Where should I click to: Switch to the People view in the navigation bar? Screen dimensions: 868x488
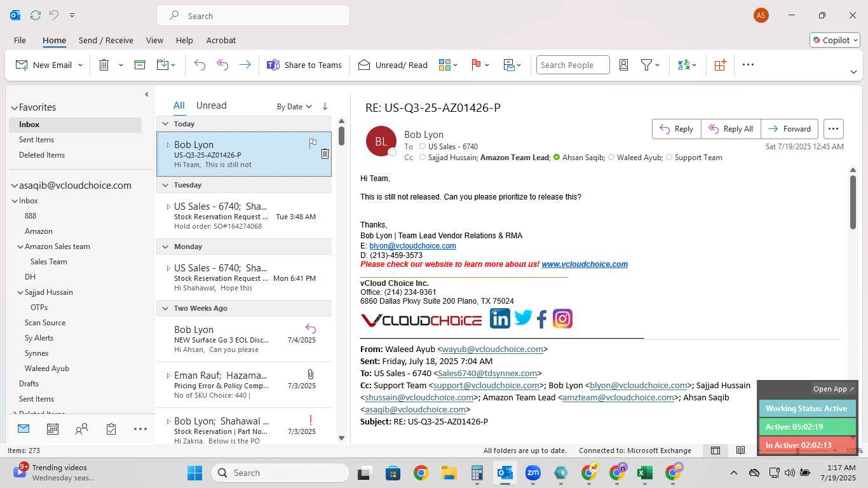coord(81,429)
